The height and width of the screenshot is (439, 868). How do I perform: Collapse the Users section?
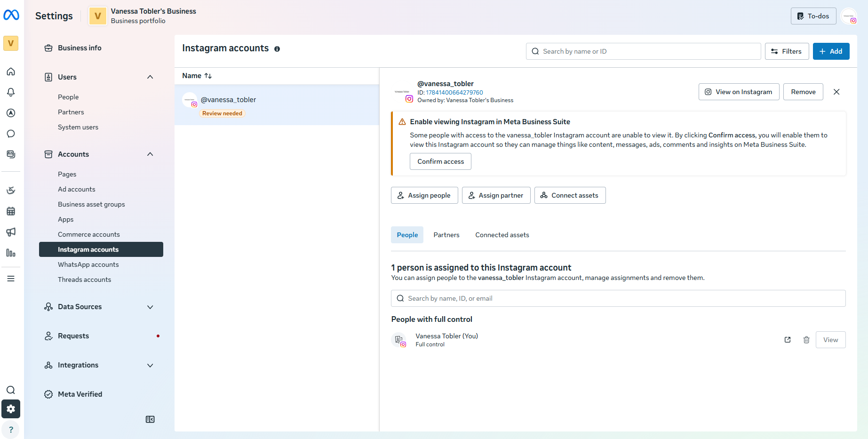[x=150, y=77]
